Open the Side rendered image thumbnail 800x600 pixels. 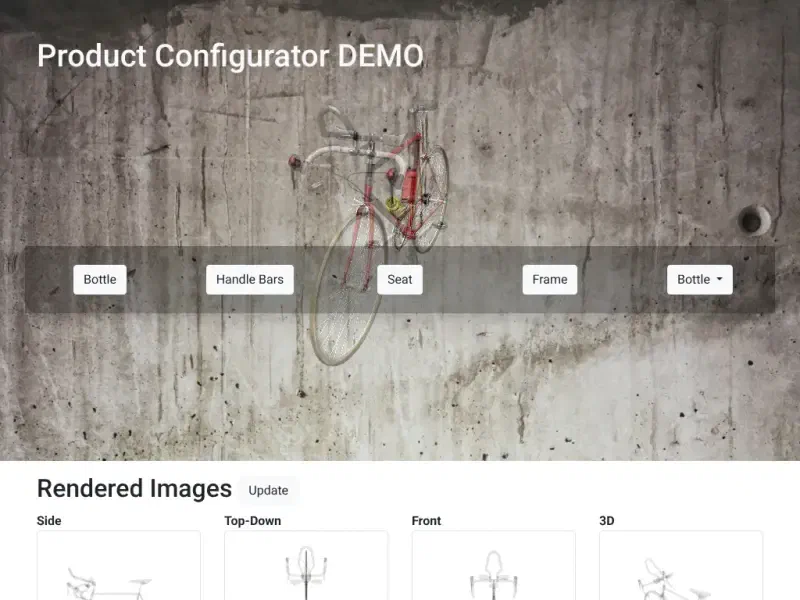[118, 565]
